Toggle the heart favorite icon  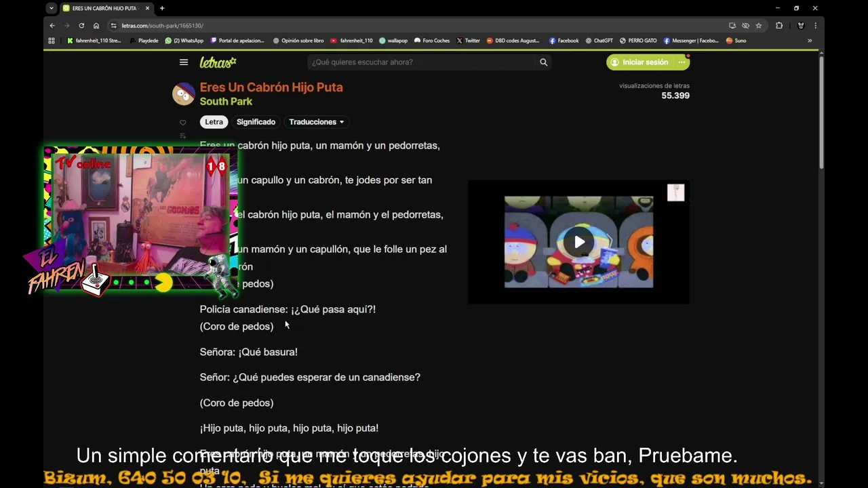(182, 123)
